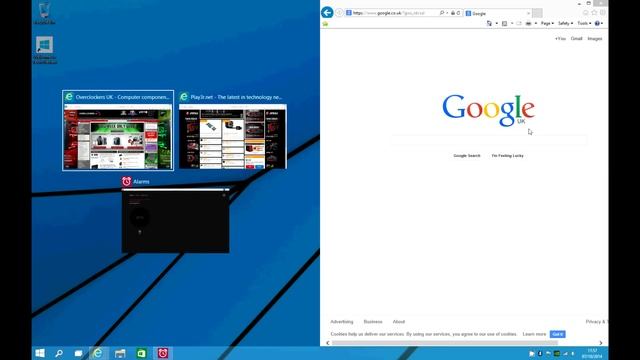Open the +You link on Google
The image size is (640, 360).
click(560, 38)
